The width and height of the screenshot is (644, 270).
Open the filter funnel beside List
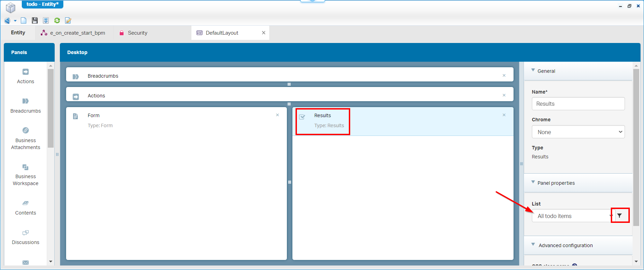click(619, 216)
